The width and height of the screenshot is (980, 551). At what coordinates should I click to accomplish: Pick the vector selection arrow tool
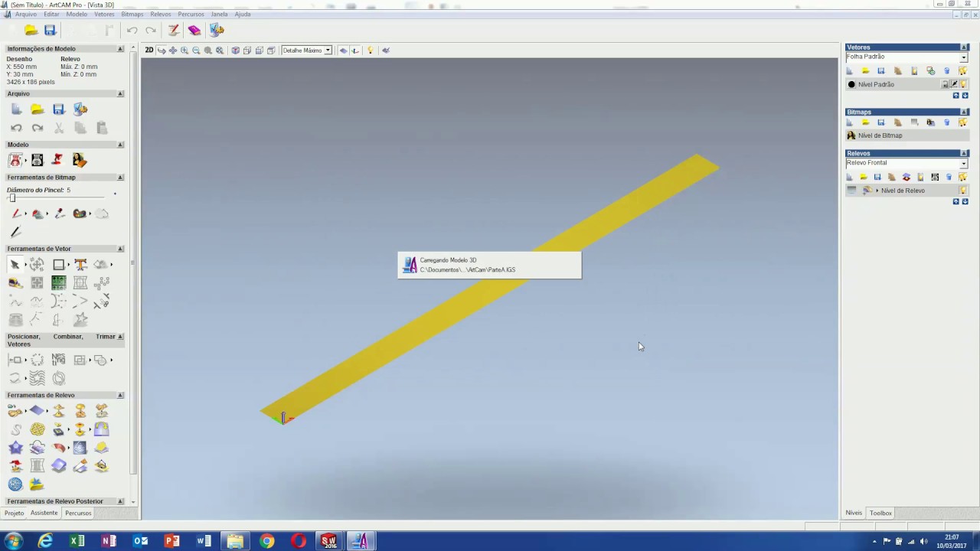click(15, 264)
